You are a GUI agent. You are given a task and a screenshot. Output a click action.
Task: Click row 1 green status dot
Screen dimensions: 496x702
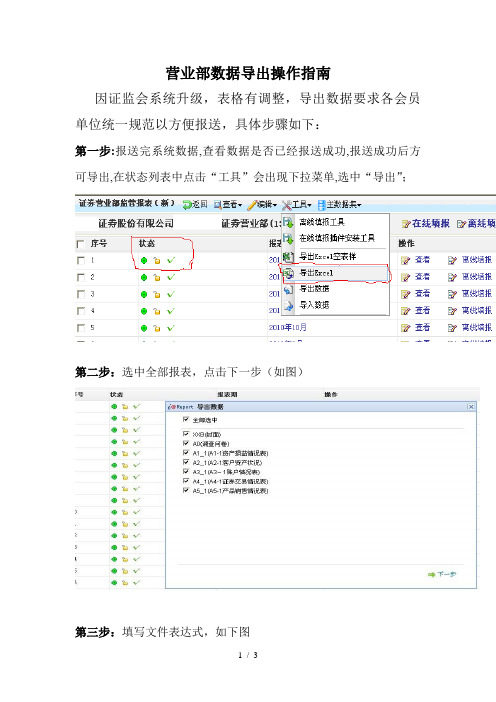[x=144, y=261]
